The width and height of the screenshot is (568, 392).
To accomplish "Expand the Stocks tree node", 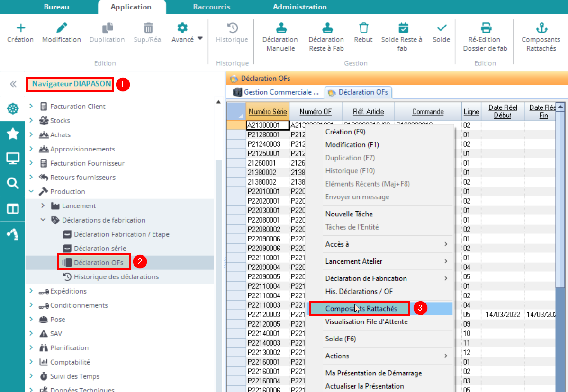I will 31,121.
